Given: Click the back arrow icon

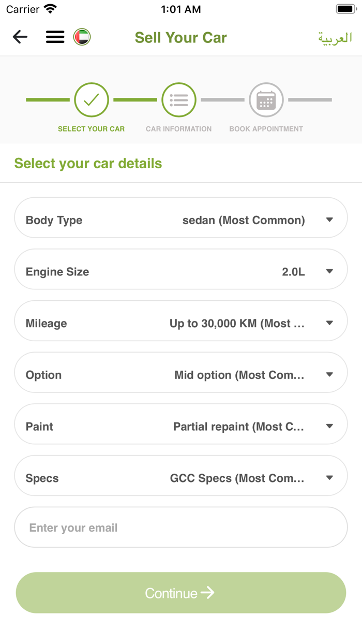Looking at the screenshot, I should [20, 37].
